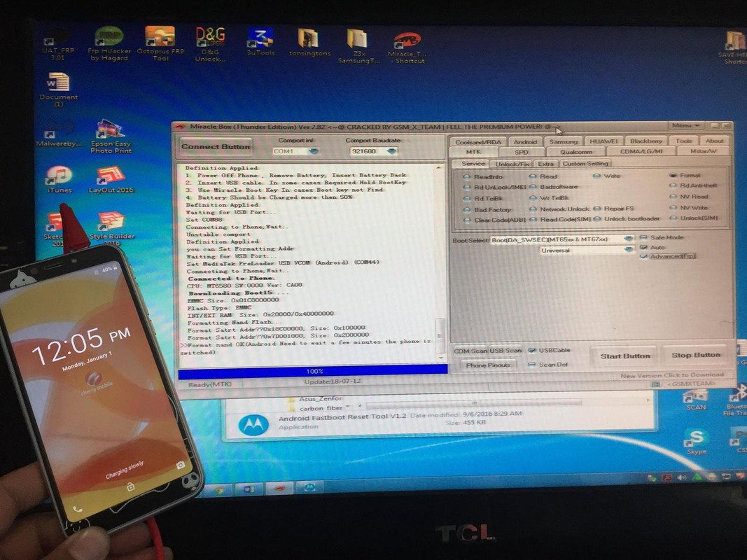Click the Chrome icon in the taskbar
The width and height of the screenshot is (747, 560).
[x=218, y=490]
